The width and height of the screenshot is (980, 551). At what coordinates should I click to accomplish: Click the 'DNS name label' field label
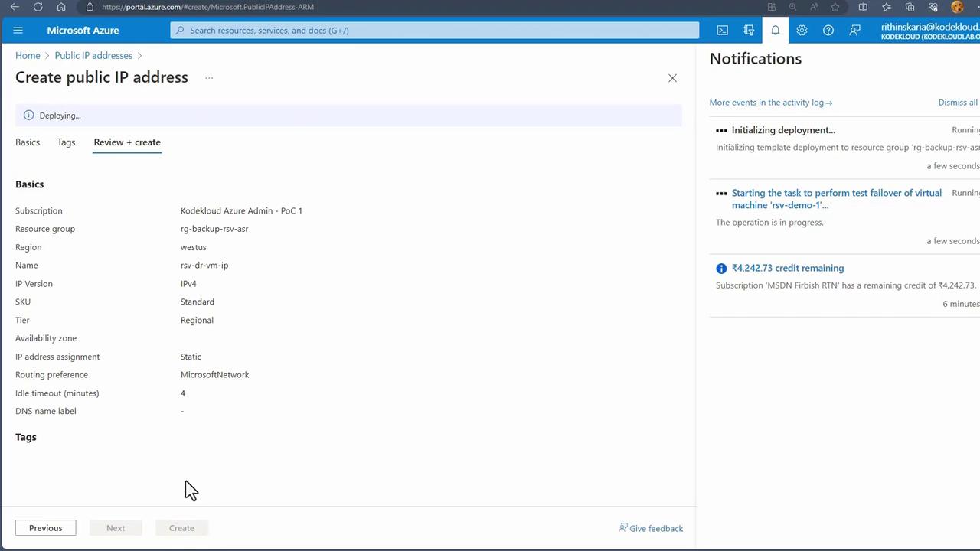(46, 411)
